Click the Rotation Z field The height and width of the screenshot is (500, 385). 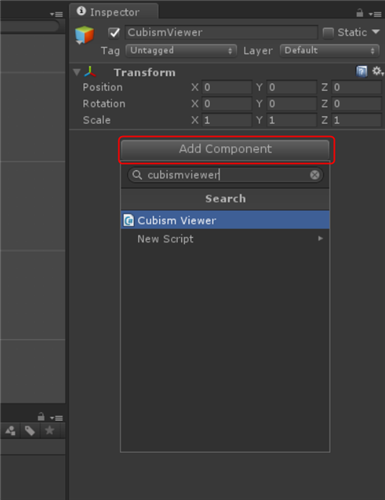click(357, 104)
